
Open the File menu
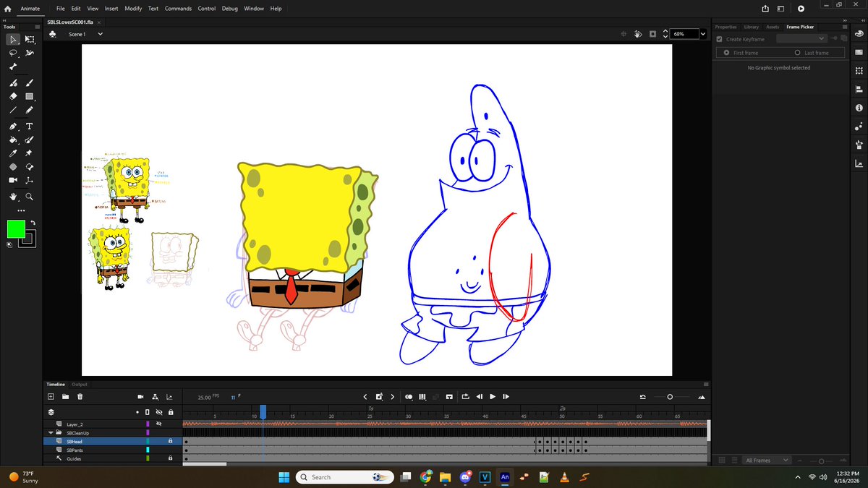61,9
